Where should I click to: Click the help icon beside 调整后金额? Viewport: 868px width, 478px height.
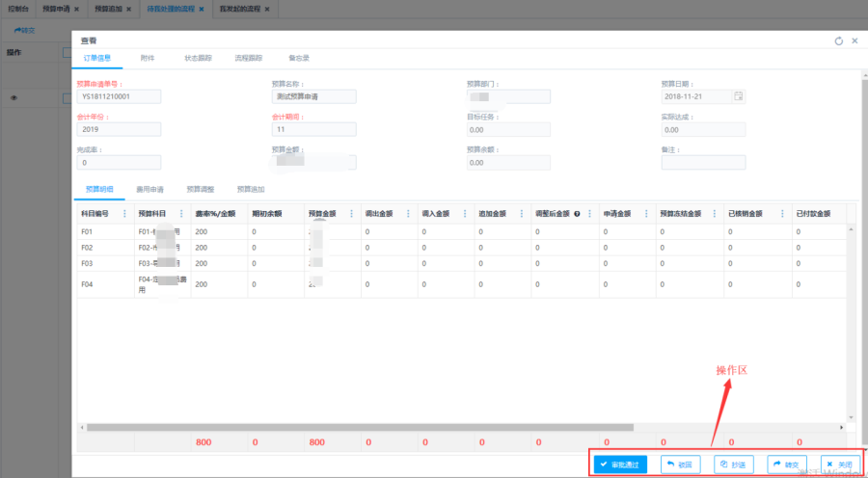pos(577,214)
